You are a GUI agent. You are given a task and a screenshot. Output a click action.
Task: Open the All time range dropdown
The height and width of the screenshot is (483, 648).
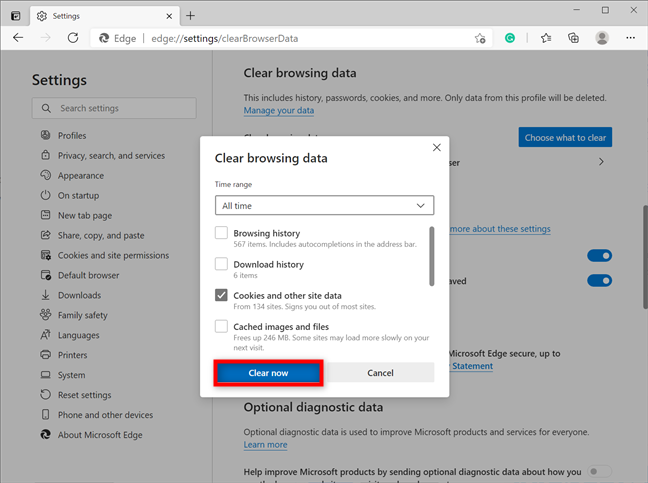click(324, 205)
